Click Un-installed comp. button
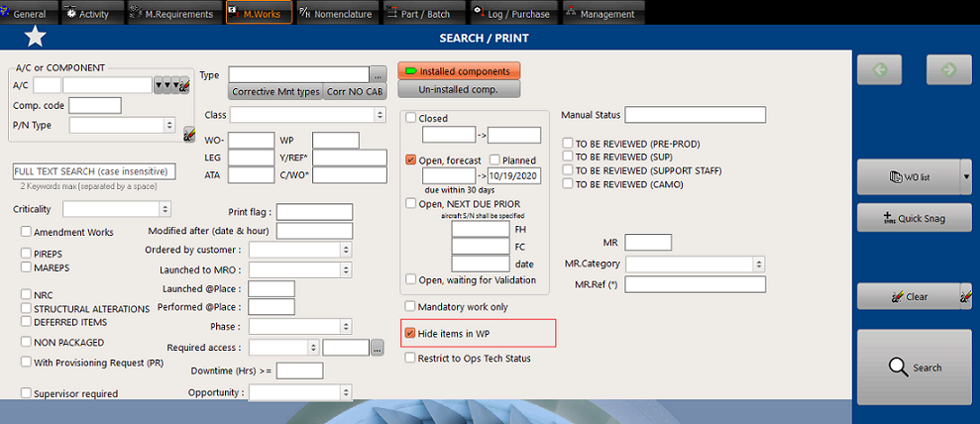Viewport: 980px width, 424px height. [x=460, y=89]
